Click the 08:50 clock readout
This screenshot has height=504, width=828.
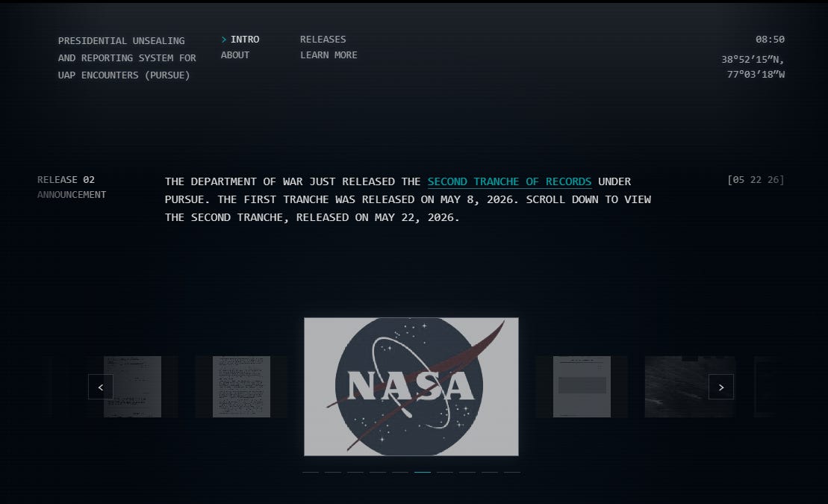[x=770, y=40]
